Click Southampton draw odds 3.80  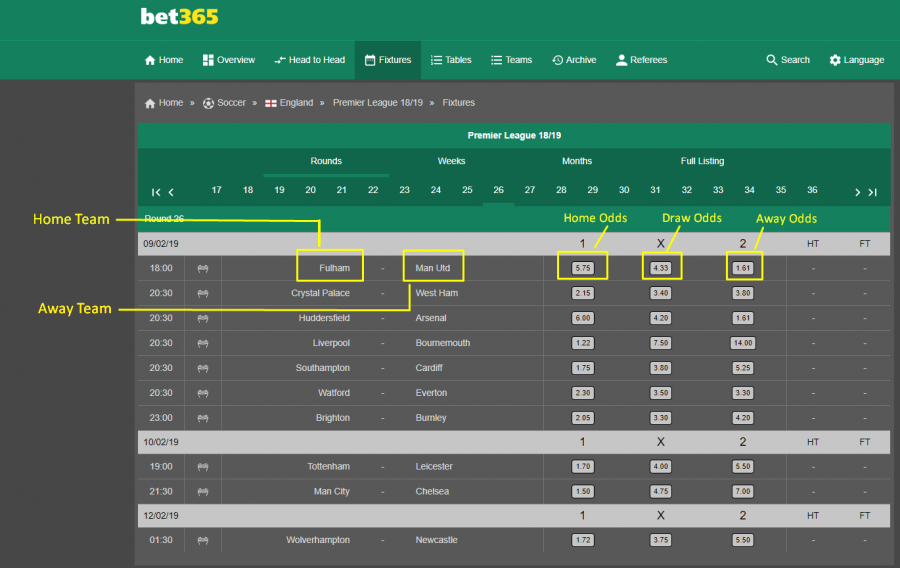(661, 368)
